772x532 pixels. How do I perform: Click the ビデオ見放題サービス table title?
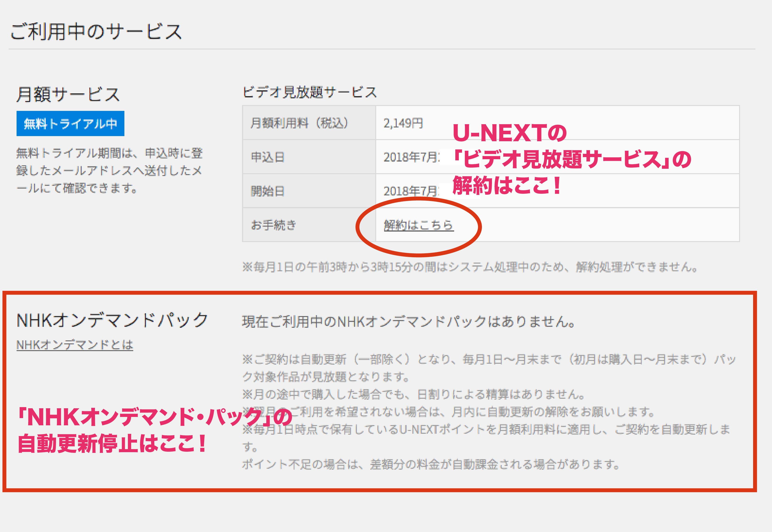coord(309,92)
